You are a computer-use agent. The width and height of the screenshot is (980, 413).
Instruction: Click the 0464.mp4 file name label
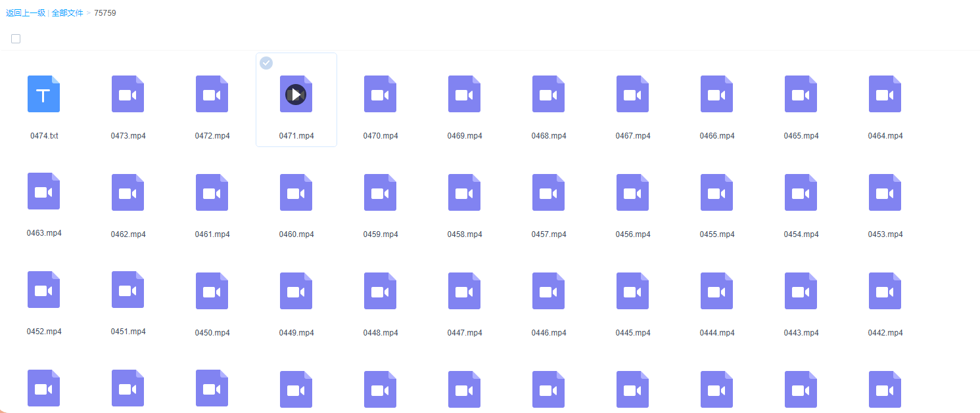(885, 136)
